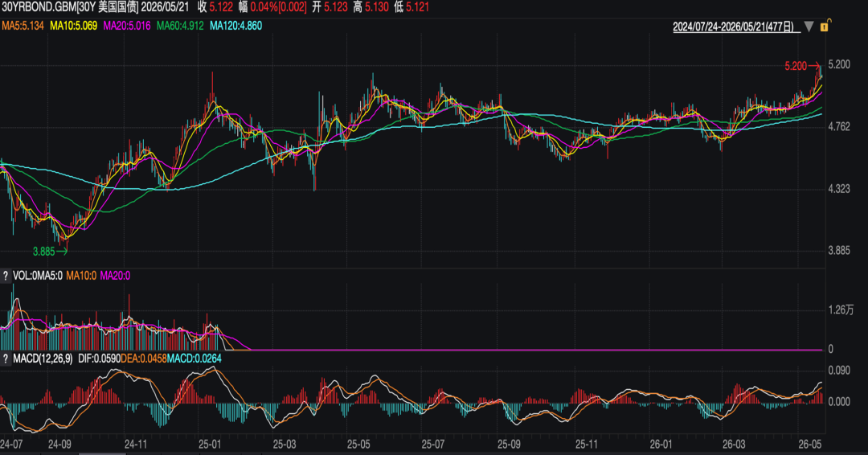Click the volume MA10:0 orange label
The height and width of the screenshot is (455, 868).
(x=81, y=276)
